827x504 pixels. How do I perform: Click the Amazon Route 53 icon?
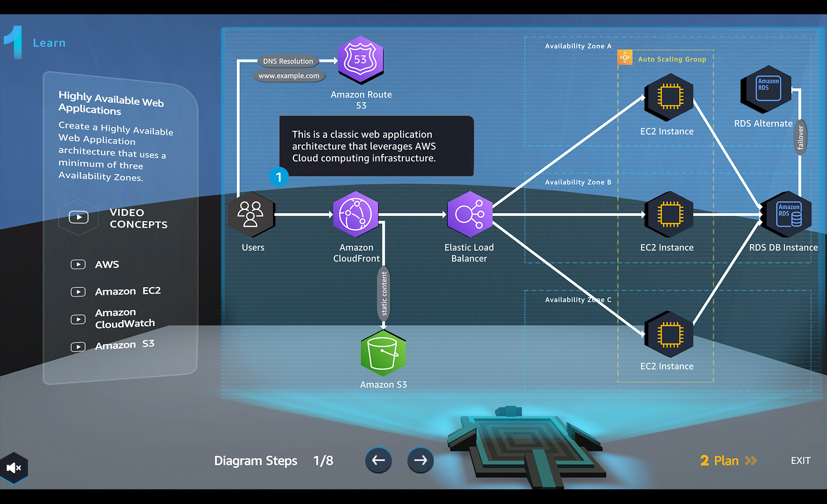pos(361,60)
